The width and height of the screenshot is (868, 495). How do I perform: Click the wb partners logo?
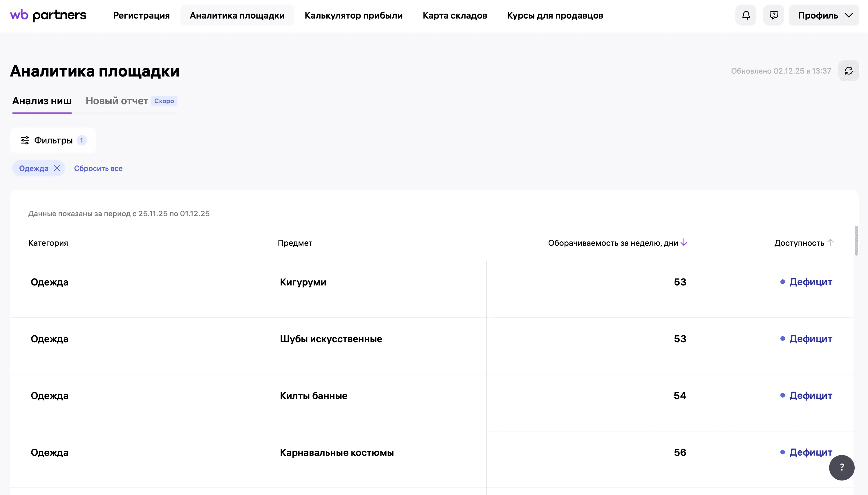[48, 15]
